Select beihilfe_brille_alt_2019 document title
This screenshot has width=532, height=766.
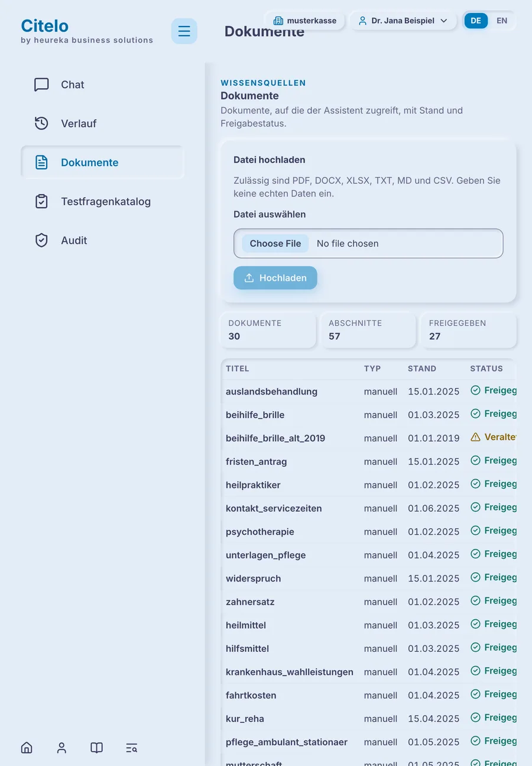click(x=275, y=438)
